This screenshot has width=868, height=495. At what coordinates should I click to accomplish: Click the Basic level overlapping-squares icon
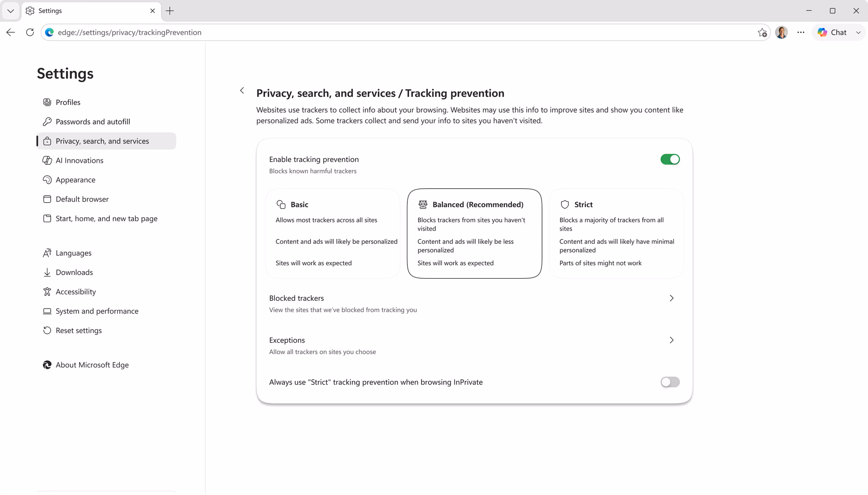(x=281, y=205)
